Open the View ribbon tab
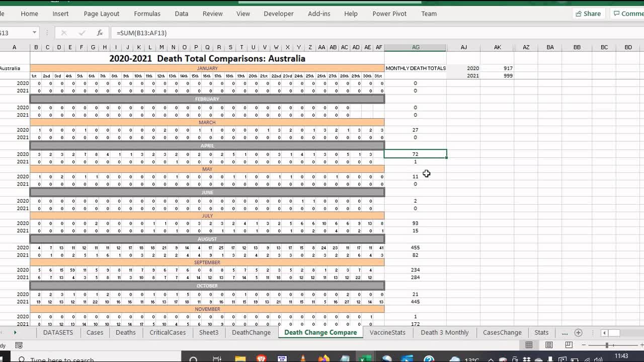The image size is (644, 362). 243,14
